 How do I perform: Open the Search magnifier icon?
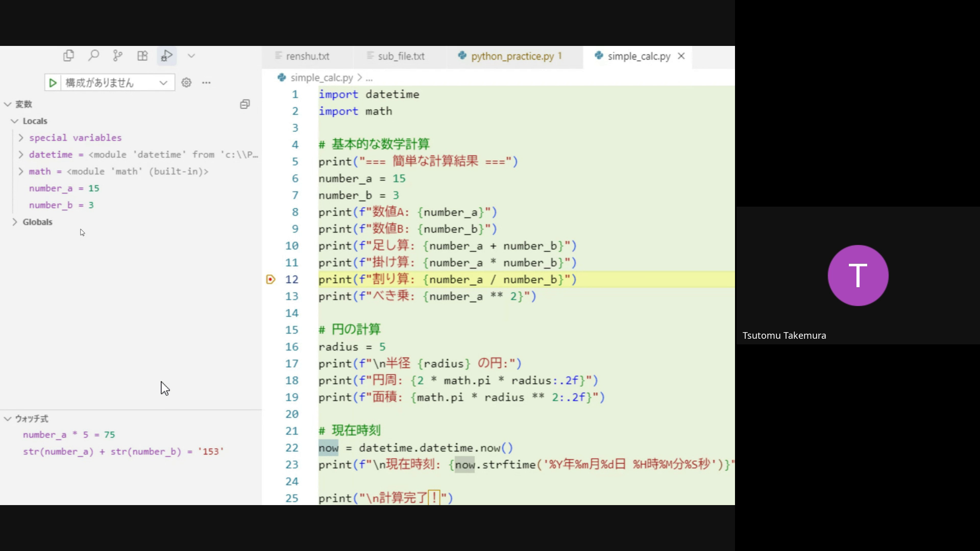[93, 56]
